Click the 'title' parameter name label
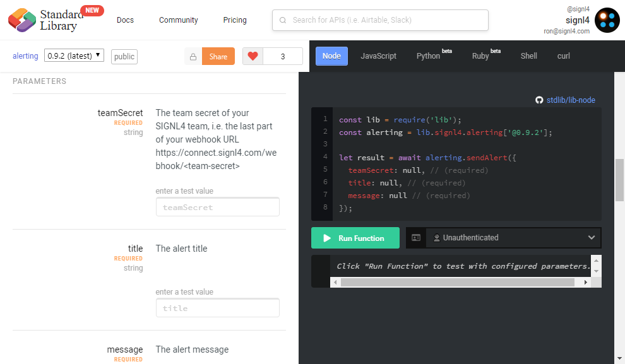 (x=136, y=249)
